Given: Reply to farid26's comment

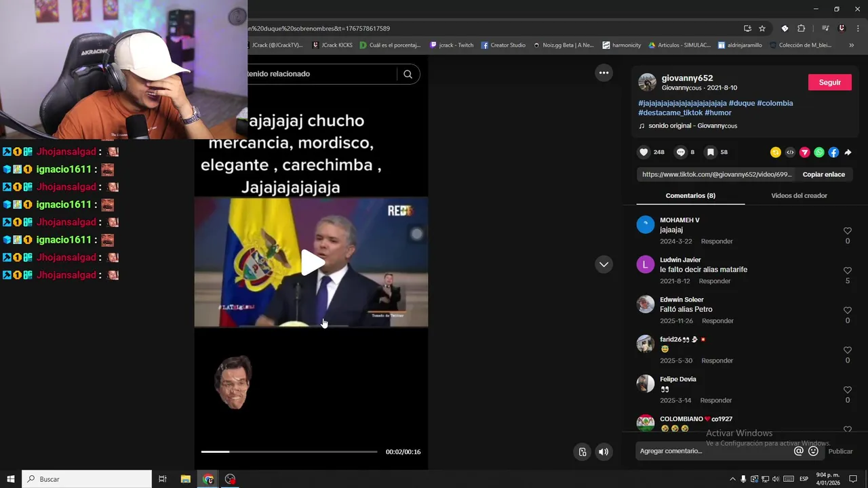Looking at the screenshot, I should click(x=717, y=361).
